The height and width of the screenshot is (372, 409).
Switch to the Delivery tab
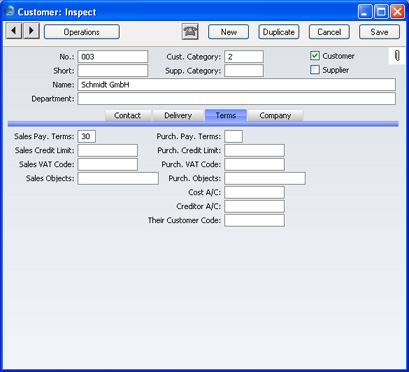pos(178,115)
